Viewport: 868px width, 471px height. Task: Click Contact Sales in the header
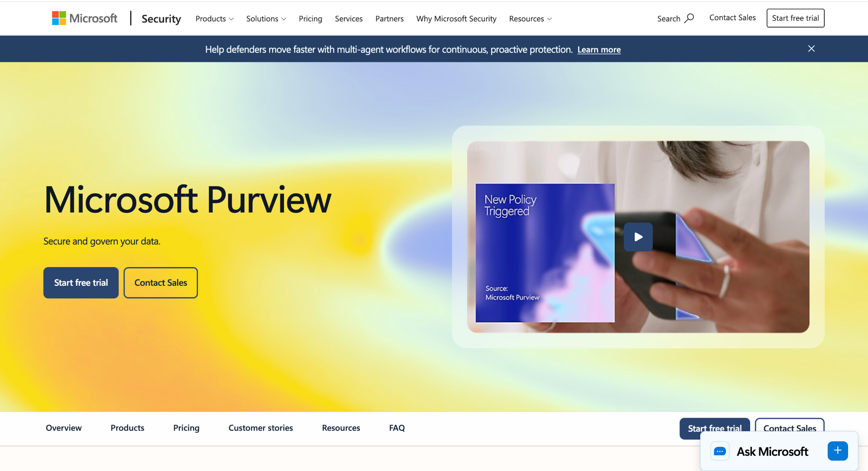732,18
